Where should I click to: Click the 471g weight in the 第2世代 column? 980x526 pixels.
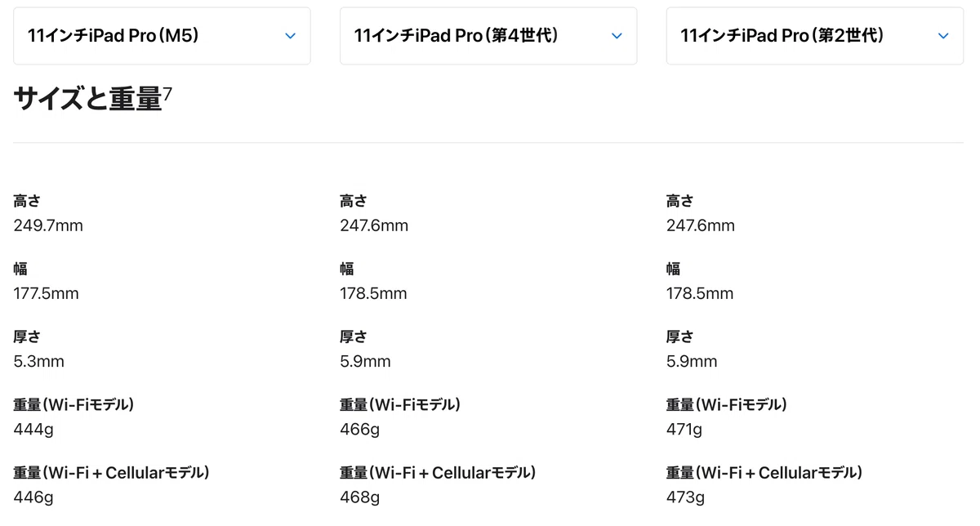point(684,429)
